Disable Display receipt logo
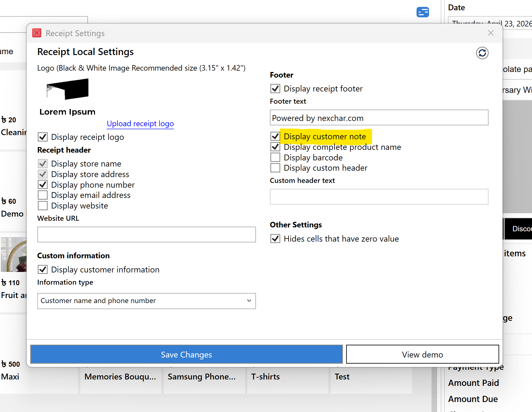The width and height of the screenshot is (532, 412). (43, 136)
